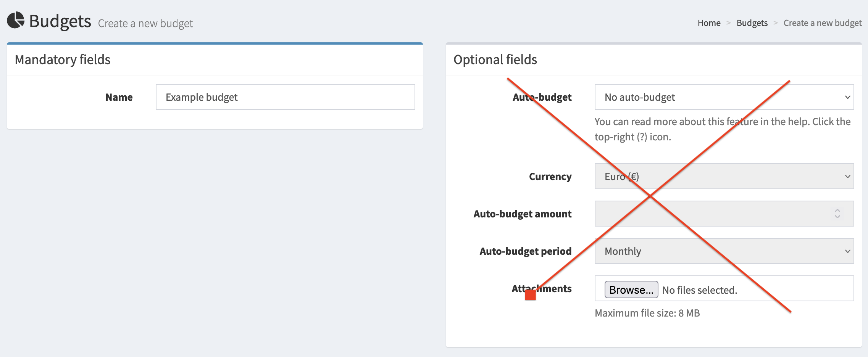Open the Currency dropdown showing Euro

724,176
